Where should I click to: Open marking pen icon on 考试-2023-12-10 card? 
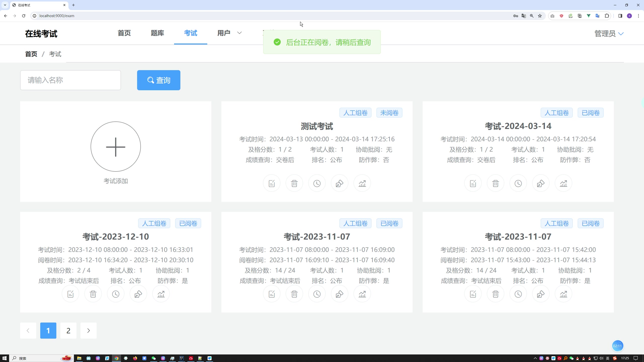(138, 294)
